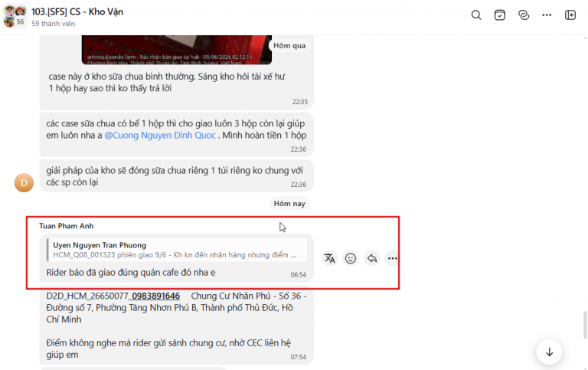View the 59 thành viên member list
The image size is (588, 370).
coord(54,24)
